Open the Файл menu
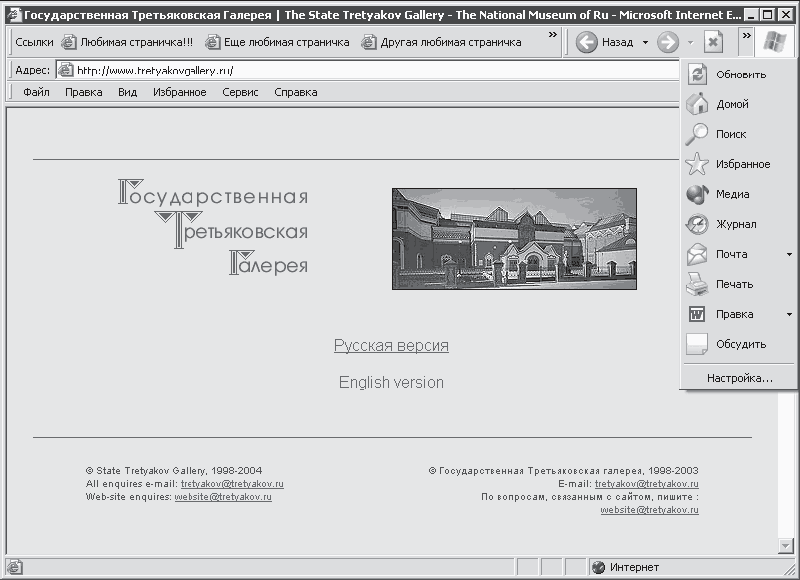This screenshot has height=580, width=800. 36,92
